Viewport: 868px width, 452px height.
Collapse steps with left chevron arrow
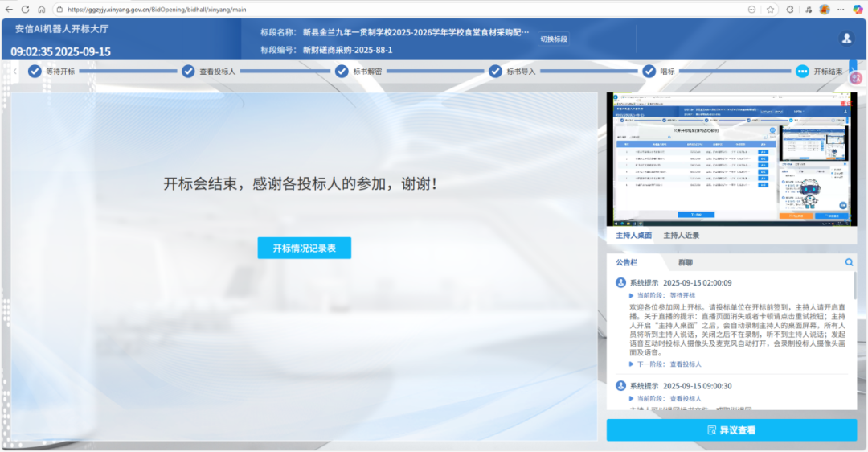click(15, 72)
